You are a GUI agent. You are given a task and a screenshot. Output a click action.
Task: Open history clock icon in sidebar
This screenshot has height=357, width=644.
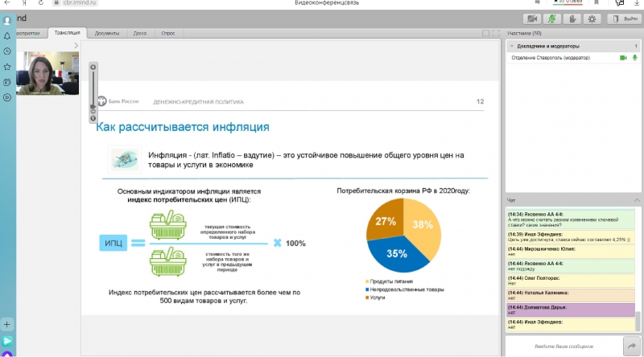point(7,51)
